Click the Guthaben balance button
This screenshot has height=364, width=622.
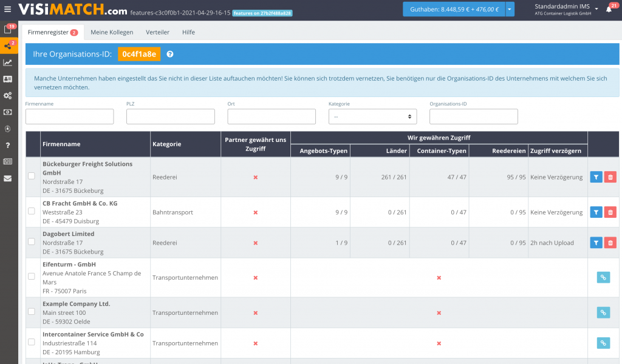tap(454, 9)
